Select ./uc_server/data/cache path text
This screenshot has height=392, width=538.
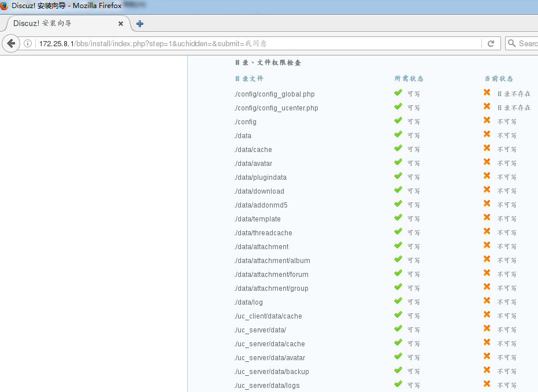click(270, 344)
